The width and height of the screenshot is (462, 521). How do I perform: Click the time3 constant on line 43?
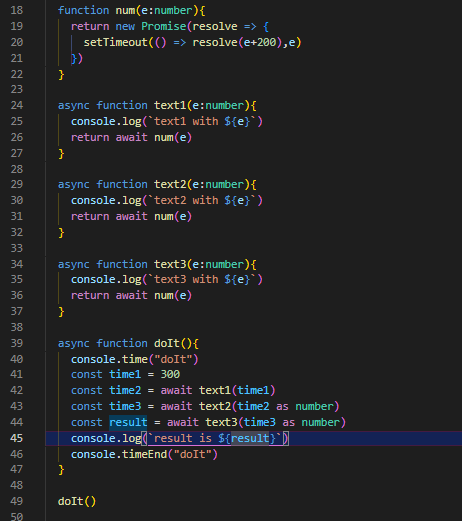(125, 406)
